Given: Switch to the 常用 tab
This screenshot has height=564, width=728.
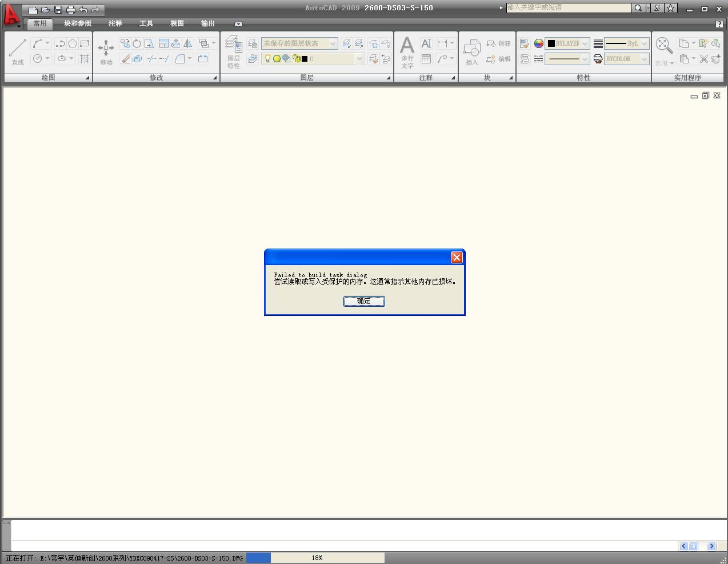Looking at the screenshot, I should [x=40, y=23].
